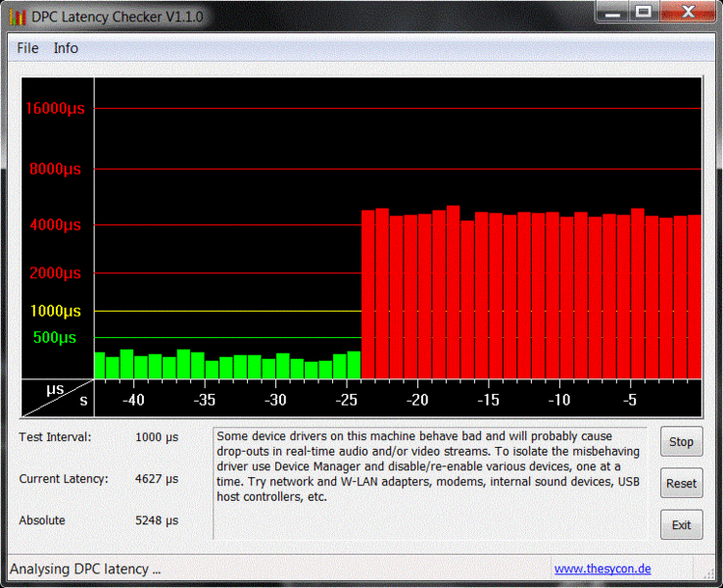Click the Current Latency label
This screenshot has height=588, width=723.
point(64,478)
